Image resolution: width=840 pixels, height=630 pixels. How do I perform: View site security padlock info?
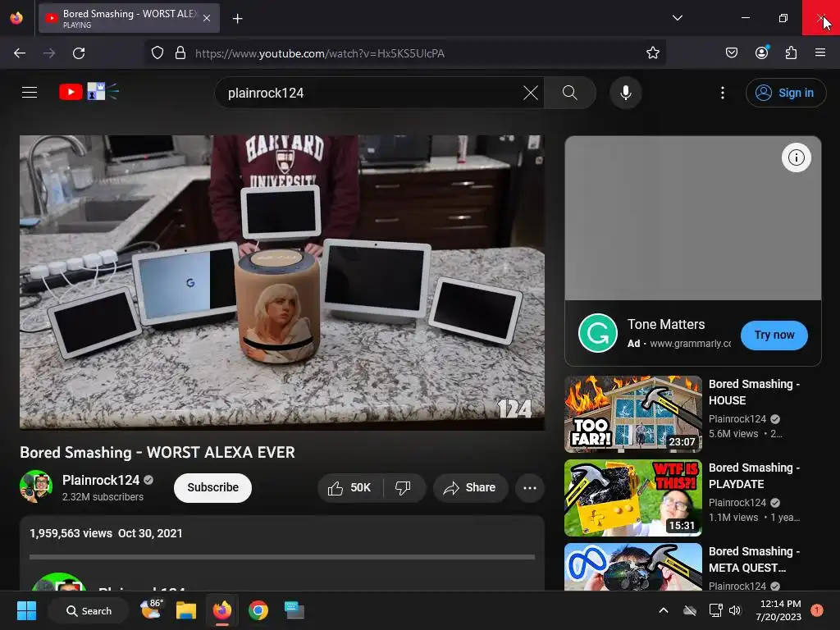[x=180, y=53]
